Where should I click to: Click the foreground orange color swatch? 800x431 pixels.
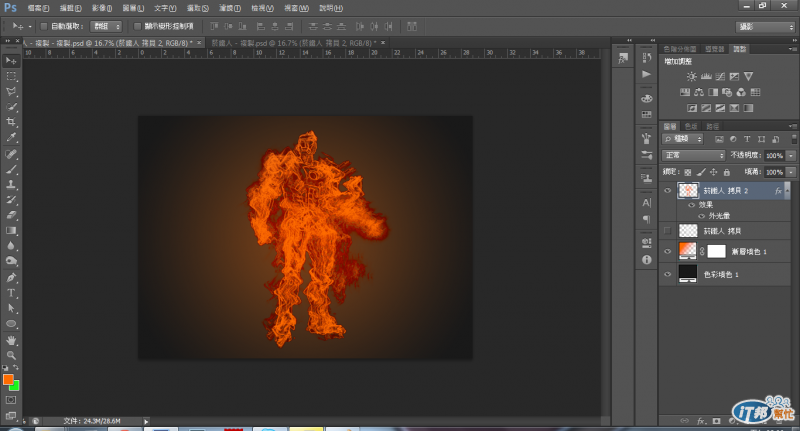8,379
